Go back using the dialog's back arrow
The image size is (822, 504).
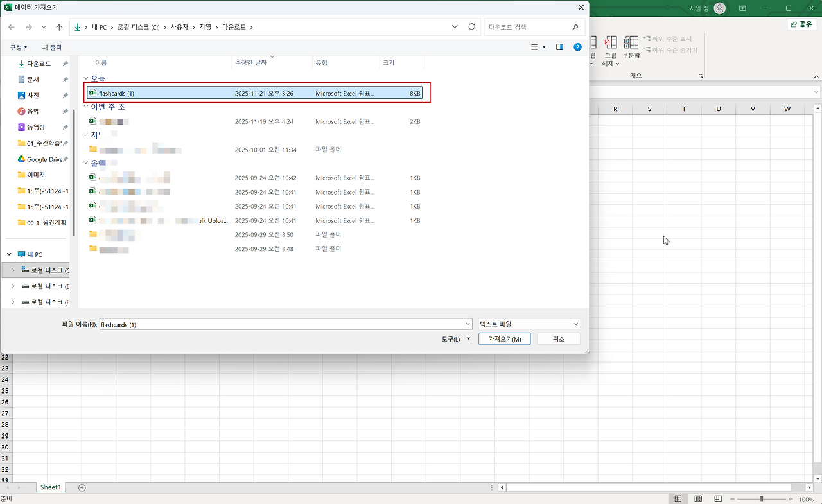click(x=12, y=27)
